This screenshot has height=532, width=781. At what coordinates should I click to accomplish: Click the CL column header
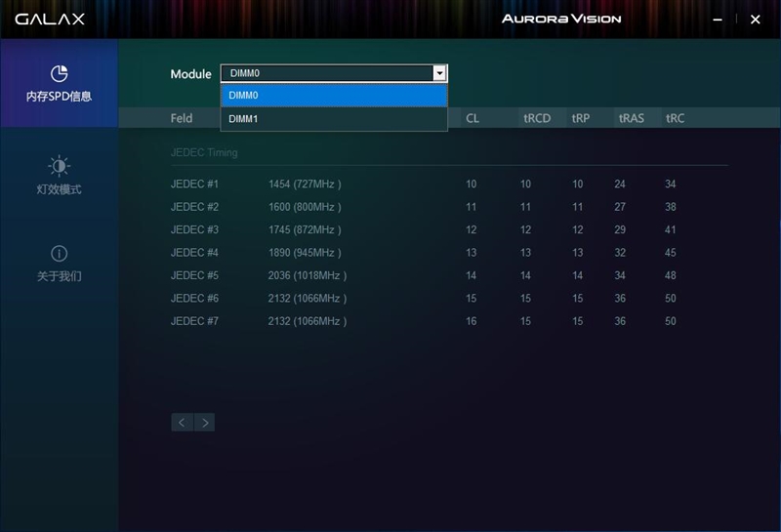pos(473,118)
